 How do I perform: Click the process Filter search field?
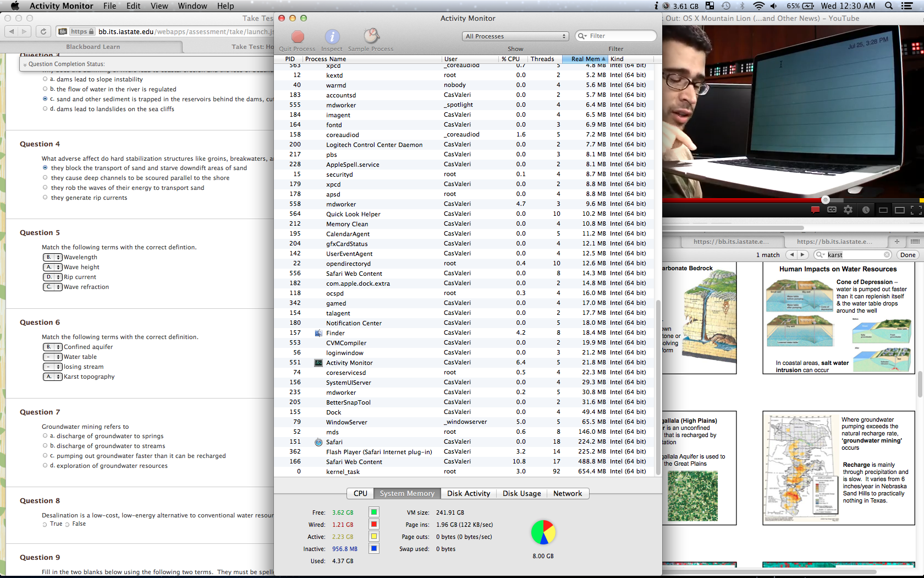[620, 36]
